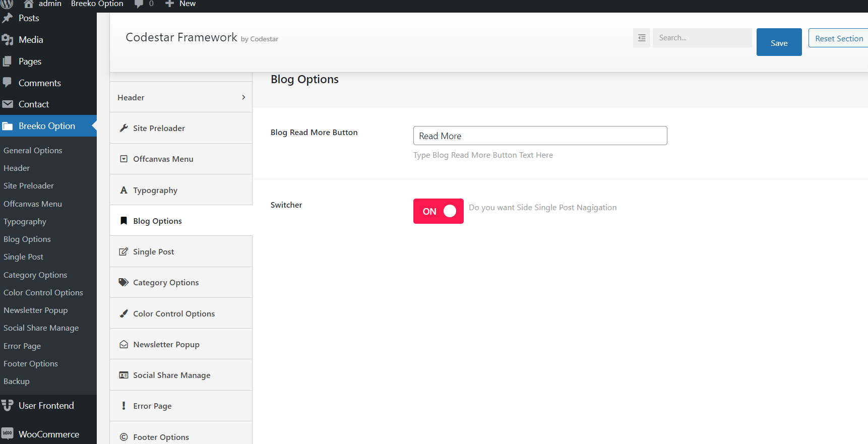Focus the options Search box

(x=702, y=38)
